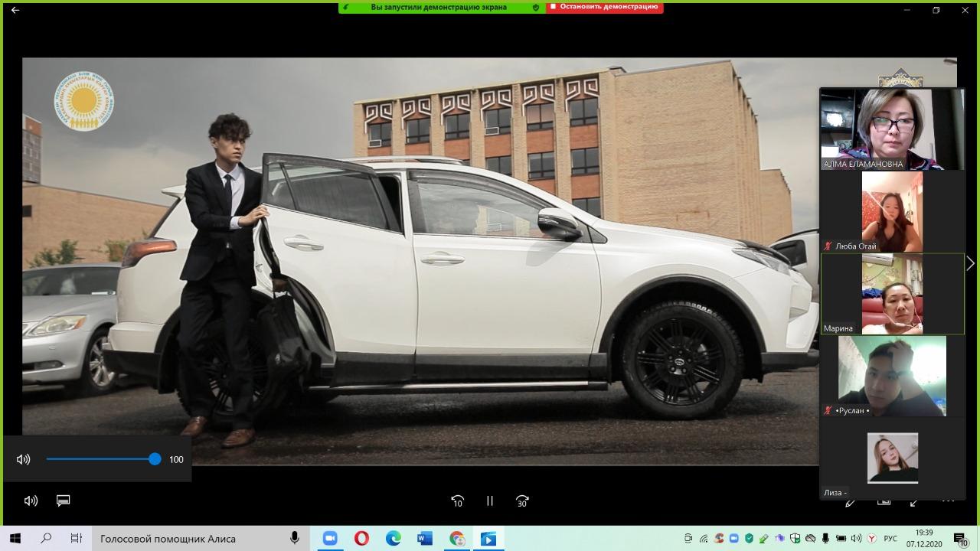Pause the video playback

[490, 501]
